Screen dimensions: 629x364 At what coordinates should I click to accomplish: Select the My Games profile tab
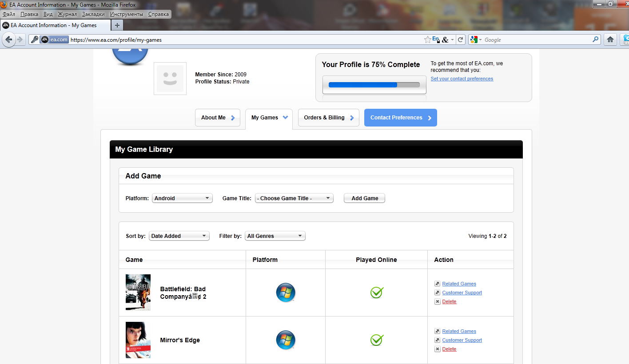(269, 118)
